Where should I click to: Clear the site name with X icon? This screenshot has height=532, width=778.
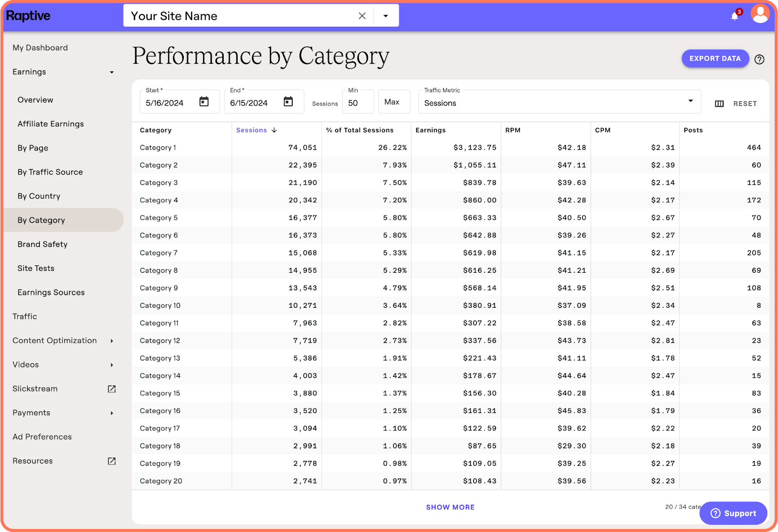(x=362, y=16)
